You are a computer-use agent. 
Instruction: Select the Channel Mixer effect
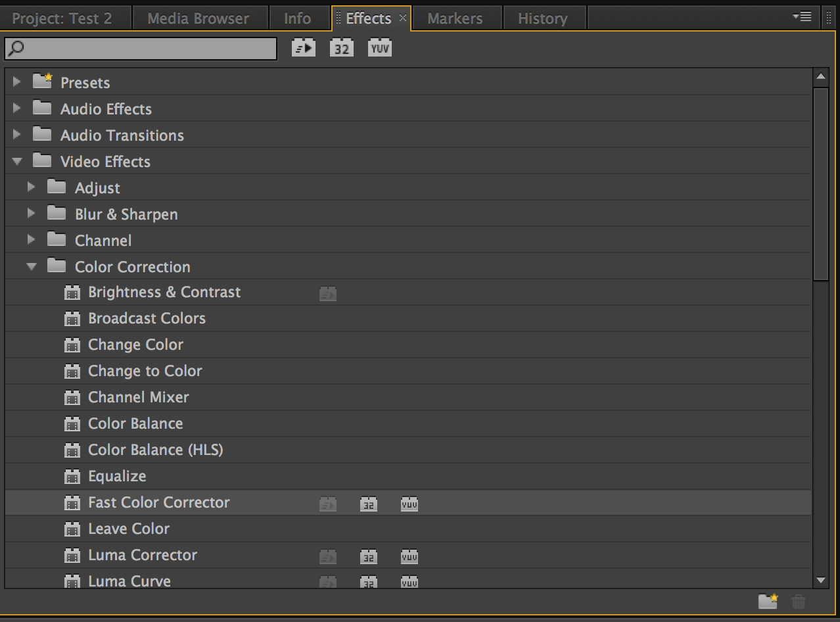[138, 397]
